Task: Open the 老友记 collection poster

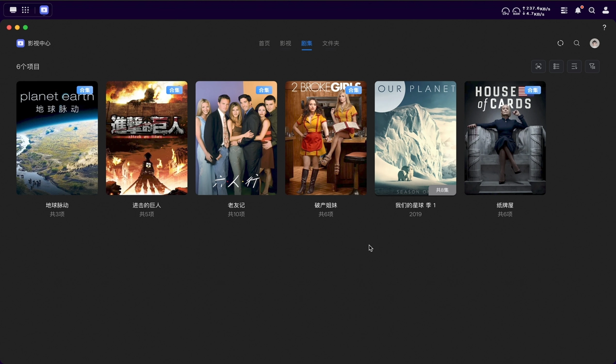Action: click(236, 138)
